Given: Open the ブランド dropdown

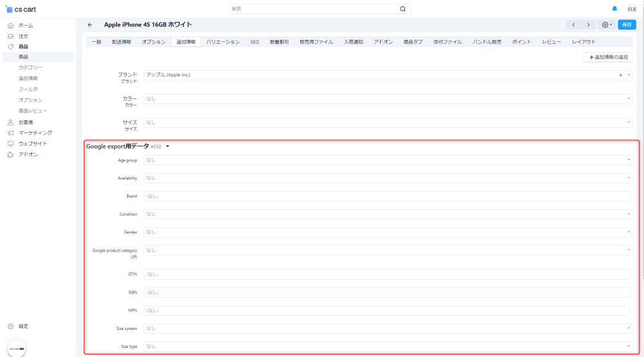Looking at the screenshot, I should coord(387,75).
